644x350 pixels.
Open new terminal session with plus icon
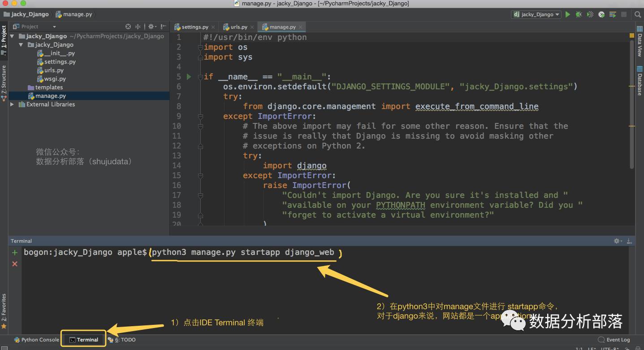click(15, 253)
